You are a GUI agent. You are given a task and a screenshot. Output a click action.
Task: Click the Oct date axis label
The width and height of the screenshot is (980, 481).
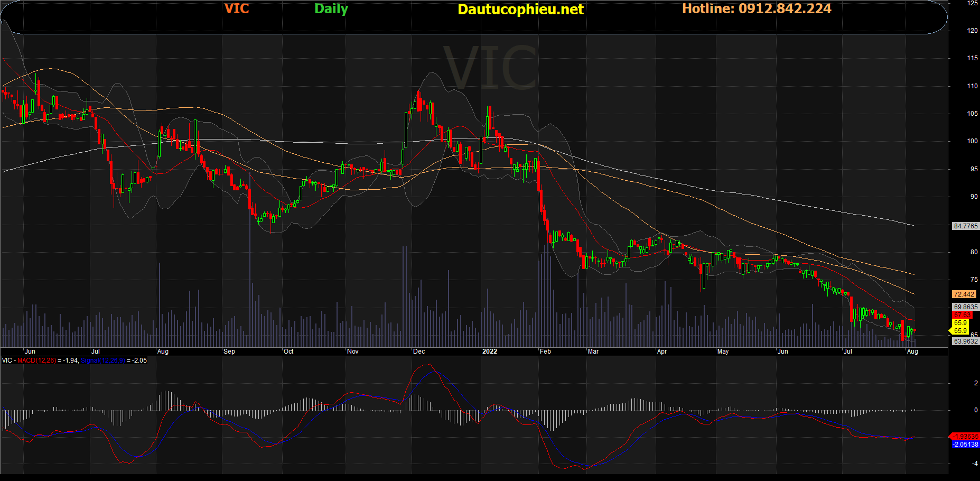click(288, 351)
